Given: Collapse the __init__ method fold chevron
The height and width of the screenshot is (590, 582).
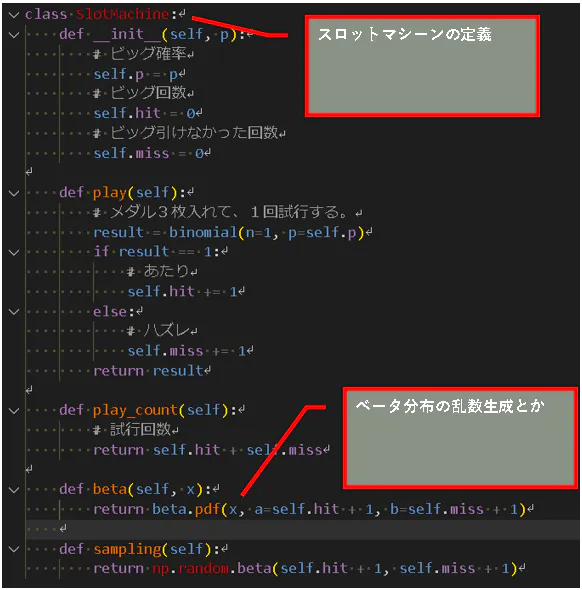Looking at the screenshot, I should click(x=14, y=35).
